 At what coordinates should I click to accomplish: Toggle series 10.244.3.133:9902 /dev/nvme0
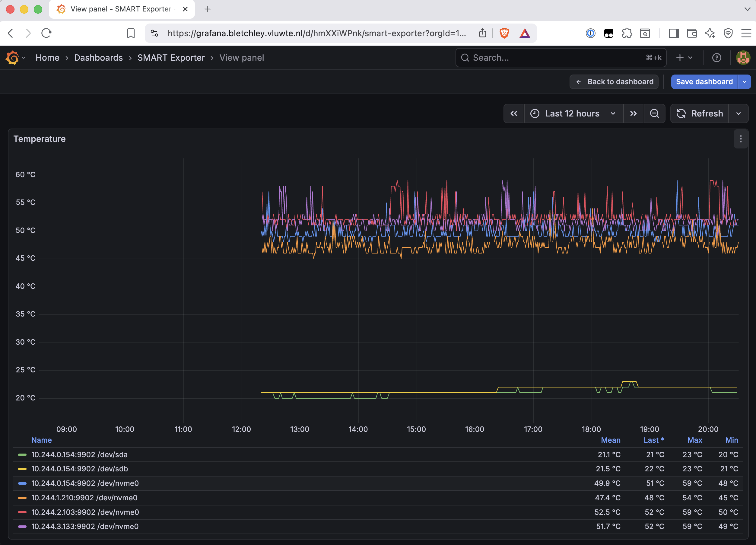pos(85,526)
